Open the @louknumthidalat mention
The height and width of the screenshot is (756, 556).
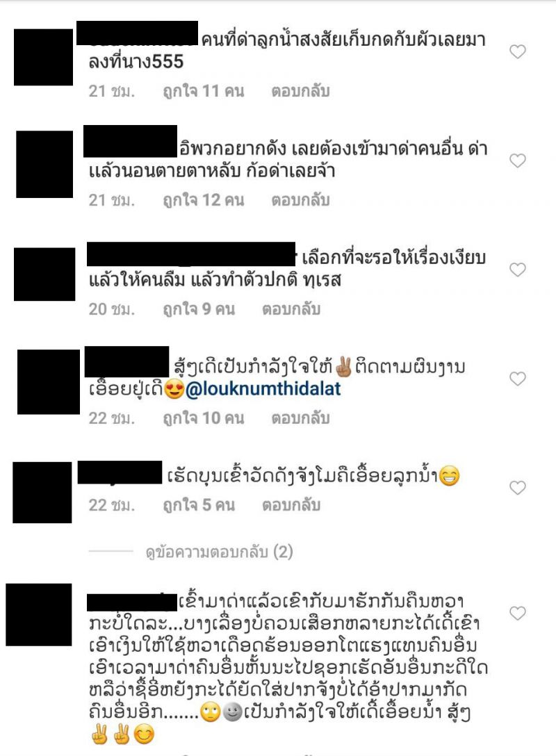tap(263, 389)
